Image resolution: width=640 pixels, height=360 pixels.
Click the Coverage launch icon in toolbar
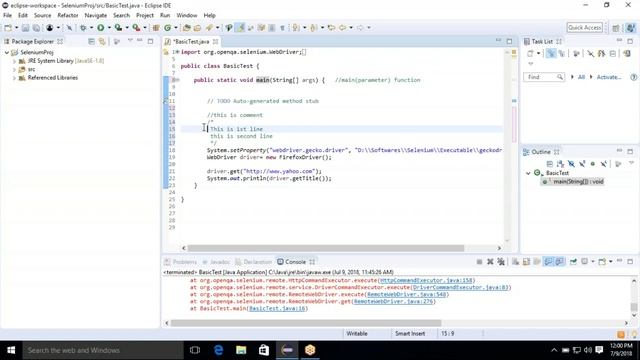[118, 28]
